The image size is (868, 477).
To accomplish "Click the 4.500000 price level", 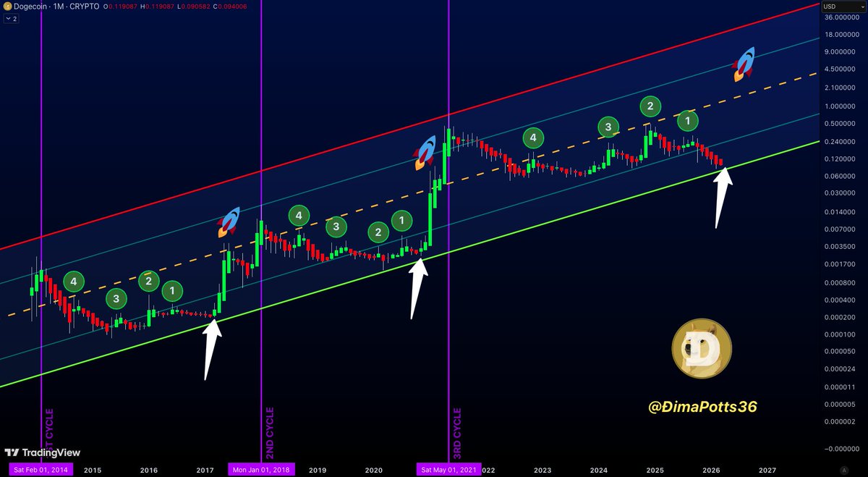I will click(841, 69).
